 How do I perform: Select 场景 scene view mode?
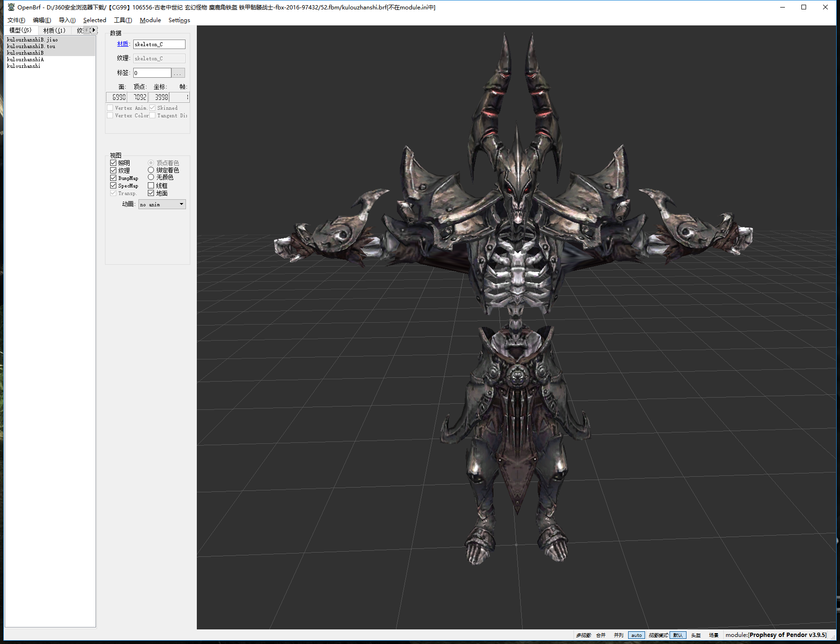714,635
